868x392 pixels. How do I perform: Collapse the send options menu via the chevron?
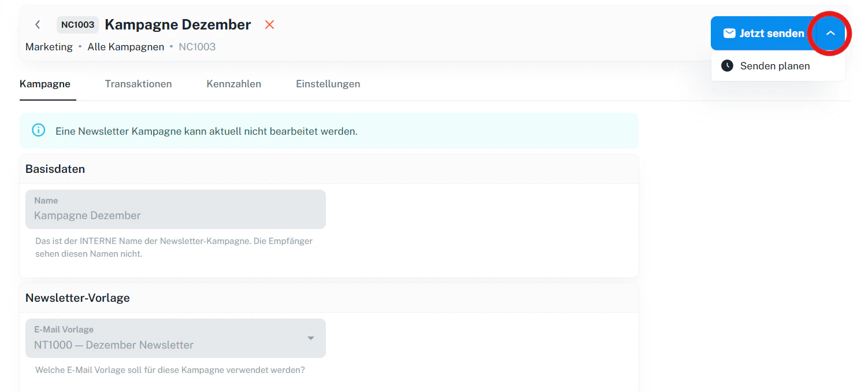tap(830, 33)
